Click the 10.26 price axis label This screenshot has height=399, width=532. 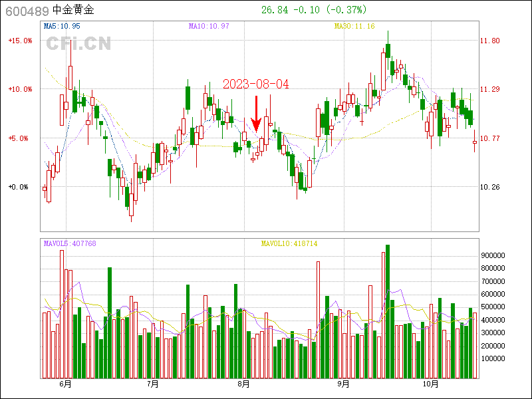click(x=489, y=187)
